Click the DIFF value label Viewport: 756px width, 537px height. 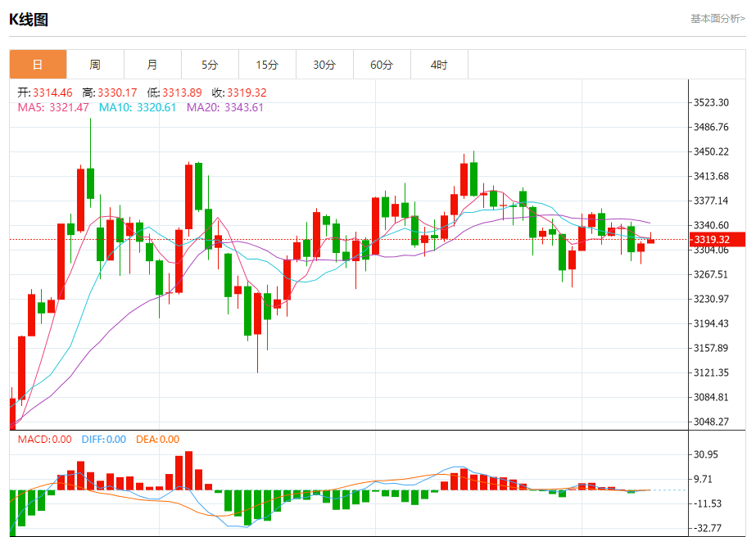click(104, 440)
